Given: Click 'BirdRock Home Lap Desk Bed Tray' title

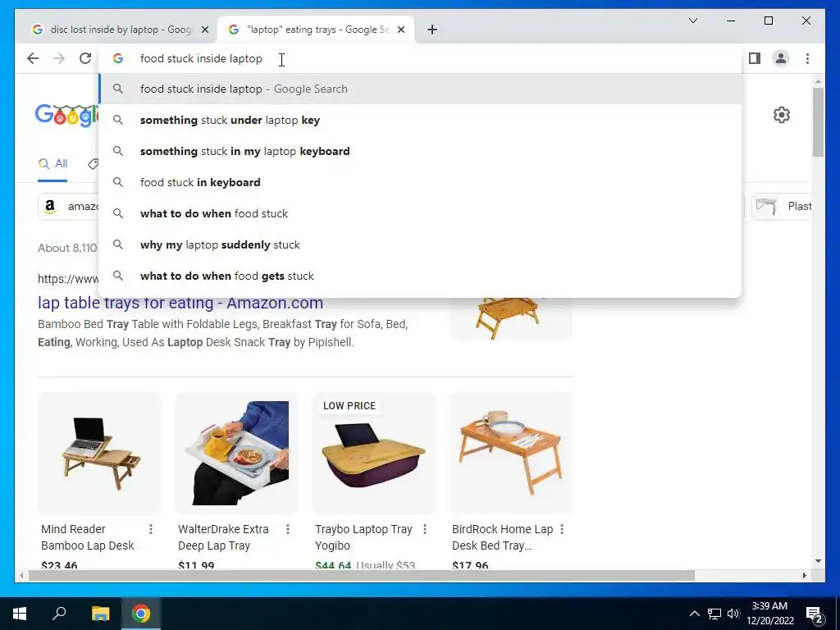Looking at the screenshot, I should click(x=503, y=537).
